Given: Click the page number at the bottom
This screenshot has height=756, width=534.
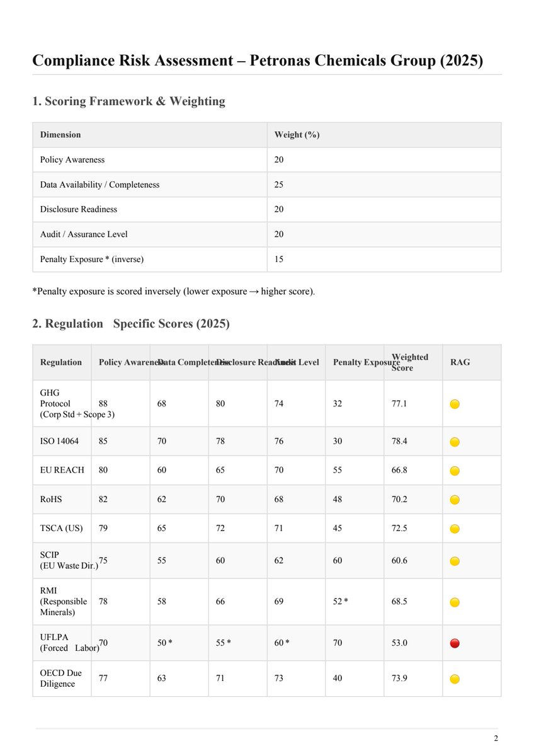Looking at the screenshot, I should 496,738.
